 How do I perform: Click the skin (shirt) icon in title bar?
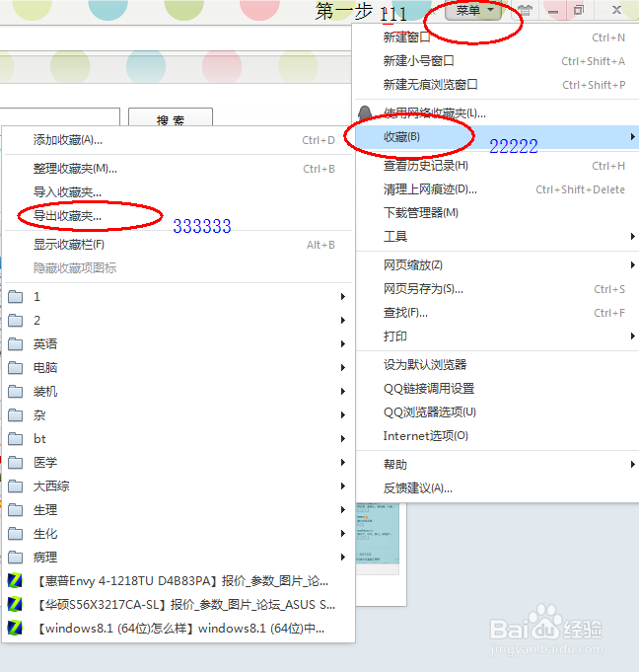(525, 10)
